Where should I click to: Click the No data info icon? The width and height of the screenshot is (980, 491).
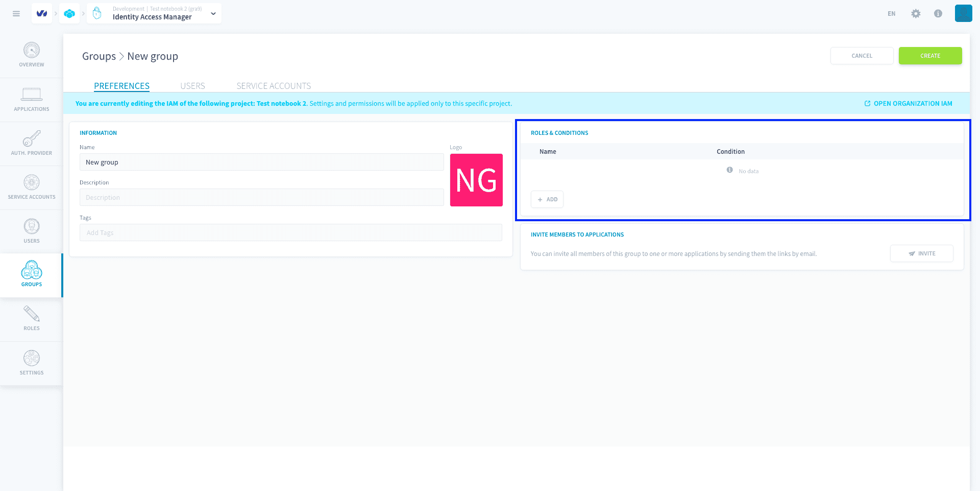point(729,170)
